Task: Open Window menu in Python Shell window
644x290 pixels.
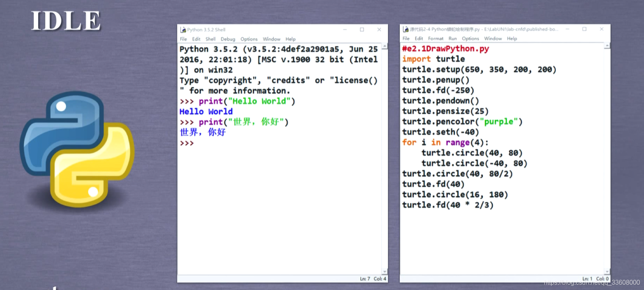Action: point(271,39)
